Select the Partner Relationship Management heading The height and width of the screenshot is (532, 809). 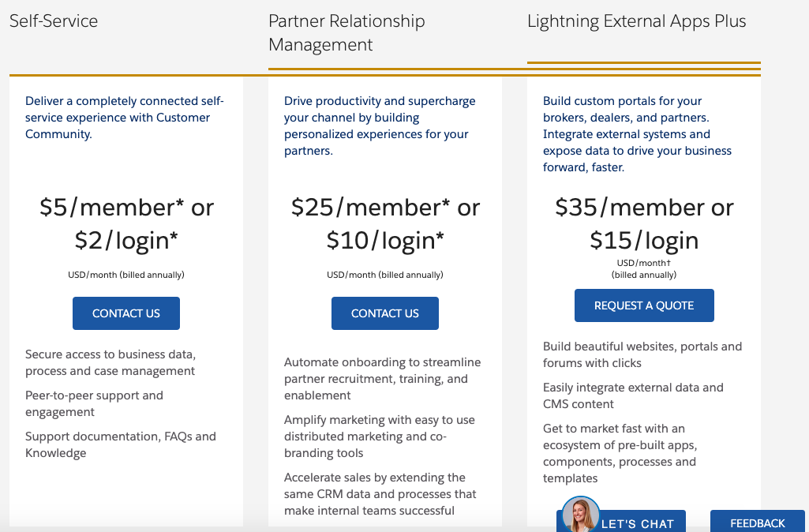pyautogui.click(x=346, y=32)
